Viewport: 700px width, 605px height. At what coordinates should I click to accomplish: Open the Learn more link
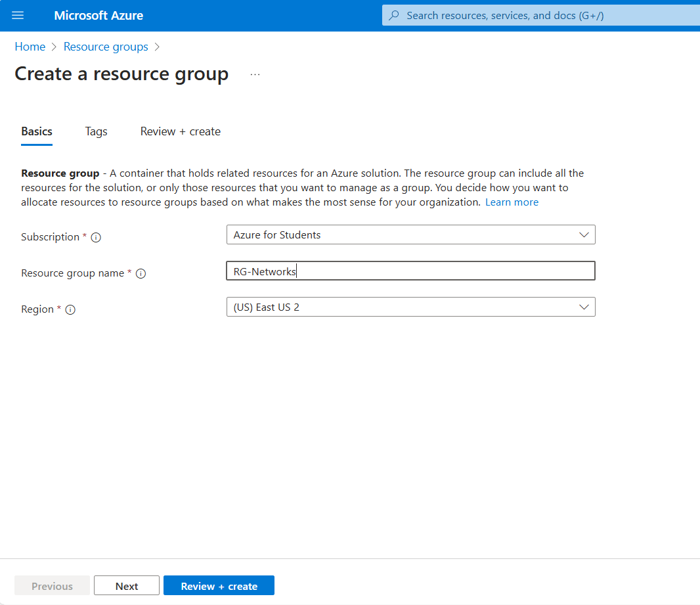(x=512, y=202)
